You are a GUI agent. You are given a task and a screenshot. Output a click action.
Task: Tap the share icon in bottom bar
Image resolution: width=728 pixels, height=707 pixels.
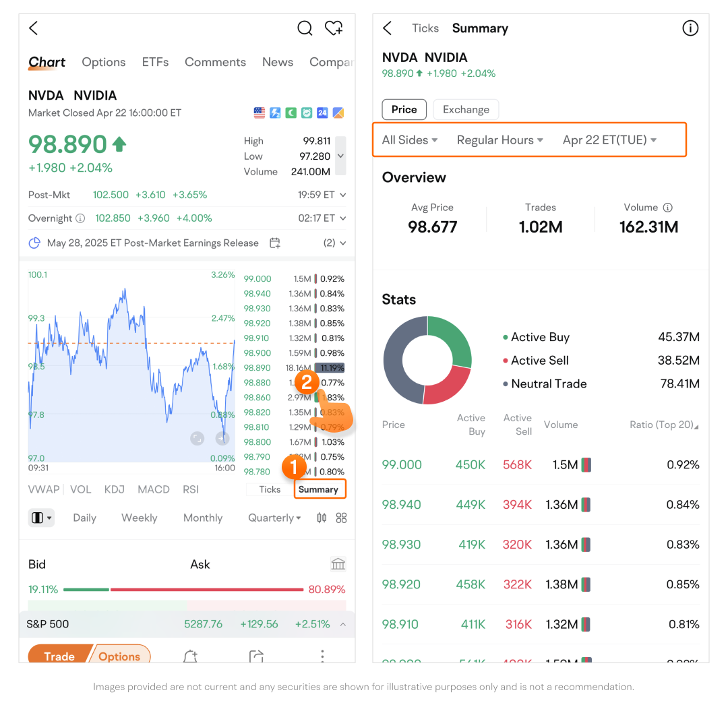[x=256, y=656]
